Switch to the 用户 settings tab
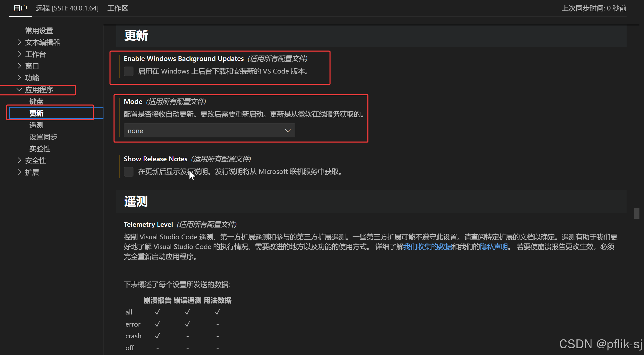Image resolution: width=644 pixels, height=355 pixels. pyautogui.click(x=20, y=8)
